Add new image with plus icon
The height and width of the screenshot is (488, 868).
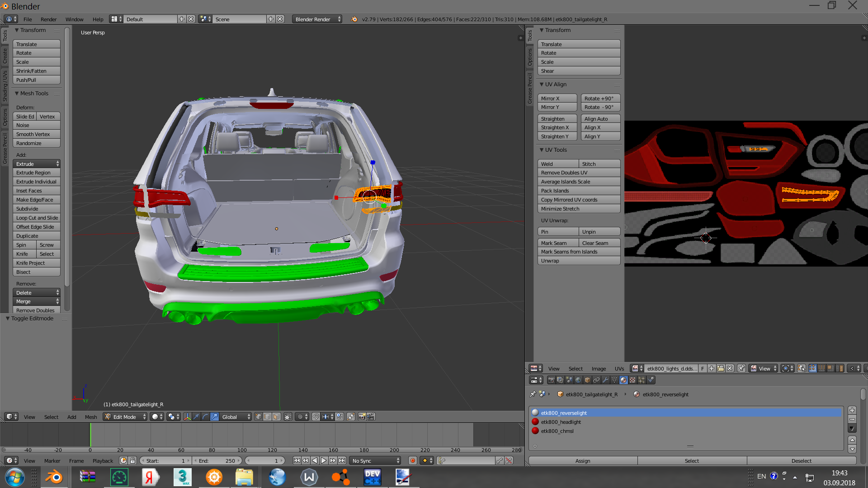click(x=712, y=368)
